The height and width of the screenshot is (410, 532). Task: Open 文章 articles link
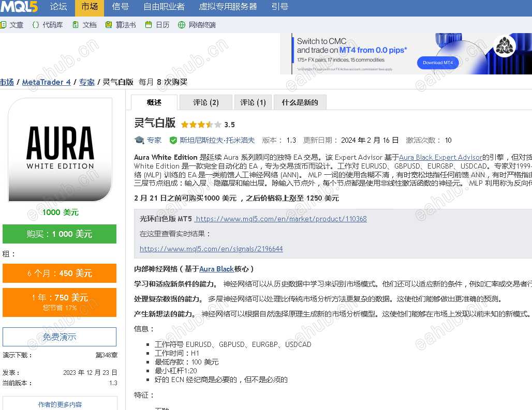(x=16, y=25)
